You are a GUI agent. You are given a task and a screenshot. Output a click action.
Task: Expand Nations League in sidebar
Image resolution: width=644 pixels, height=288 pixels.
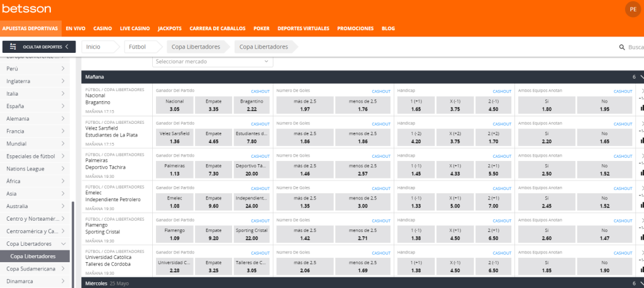point(35,169)
